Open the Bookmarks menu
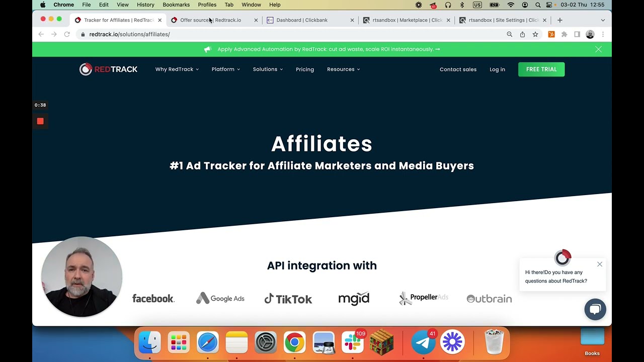This screenshot has width=644, height=362. 176,5
